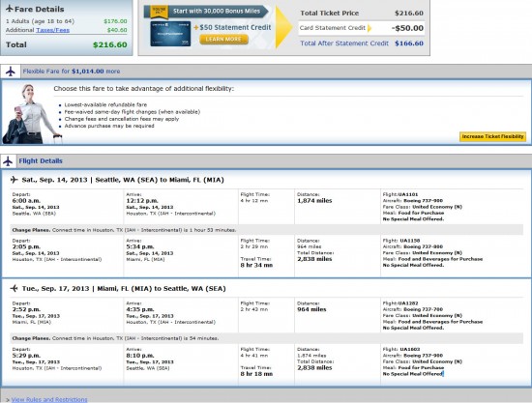
Task: Click the airplane icon beside Fare Details
Action: 10,9
